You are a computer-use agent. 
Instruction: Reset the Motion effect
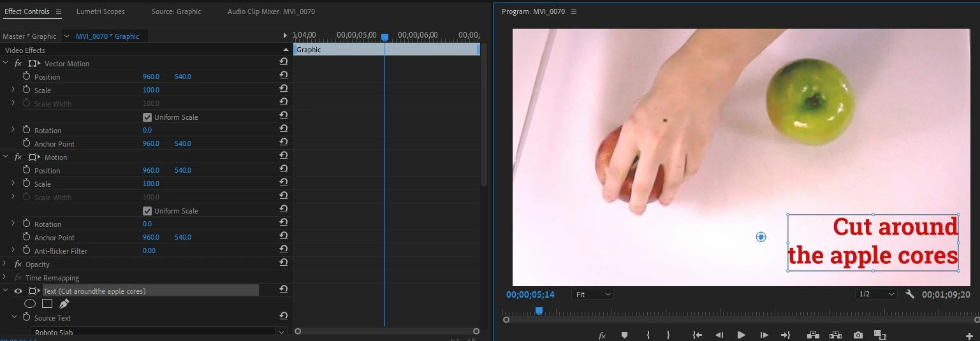[283, 156]
